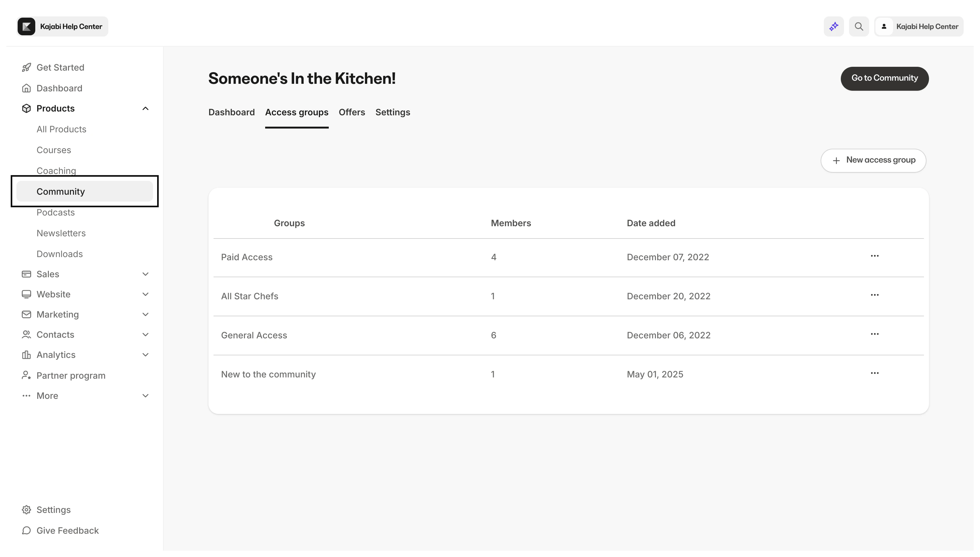Collapse the Products section chevron
980x557 pixels.
tap(145, 109)
